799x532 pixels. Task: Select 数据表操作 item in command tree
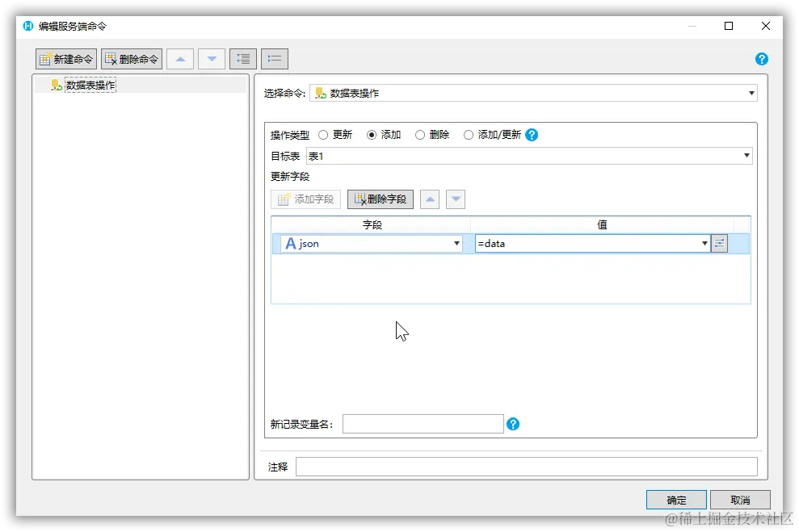[90, 85]
